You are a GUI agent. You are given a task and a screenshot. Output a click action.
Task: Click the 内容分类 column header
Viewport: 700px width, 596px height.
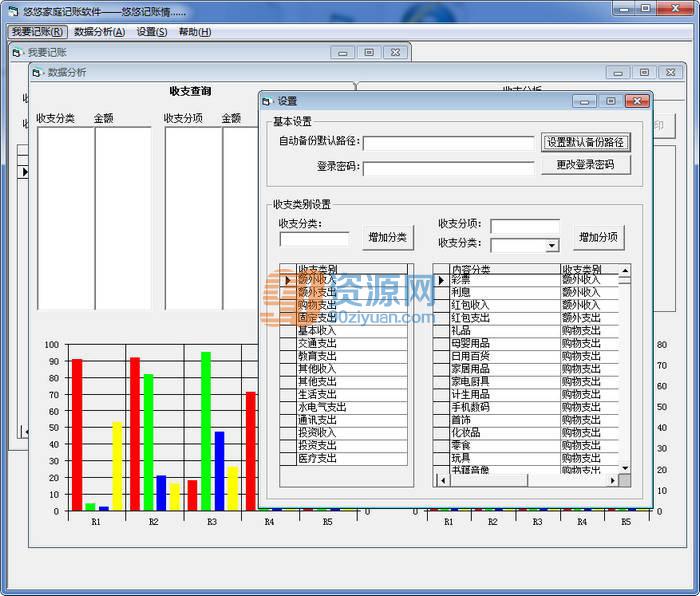pyautogui.click(x=505, y=269)
